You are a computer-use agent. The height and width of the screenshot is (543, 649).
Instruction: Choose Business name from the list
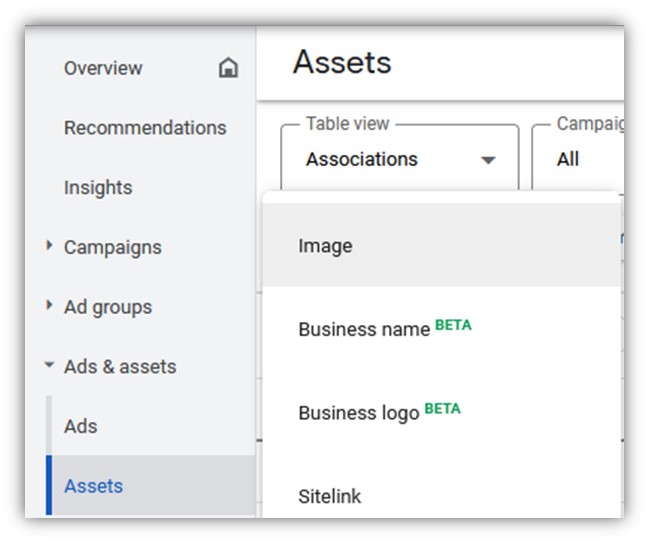click(364, 329)
